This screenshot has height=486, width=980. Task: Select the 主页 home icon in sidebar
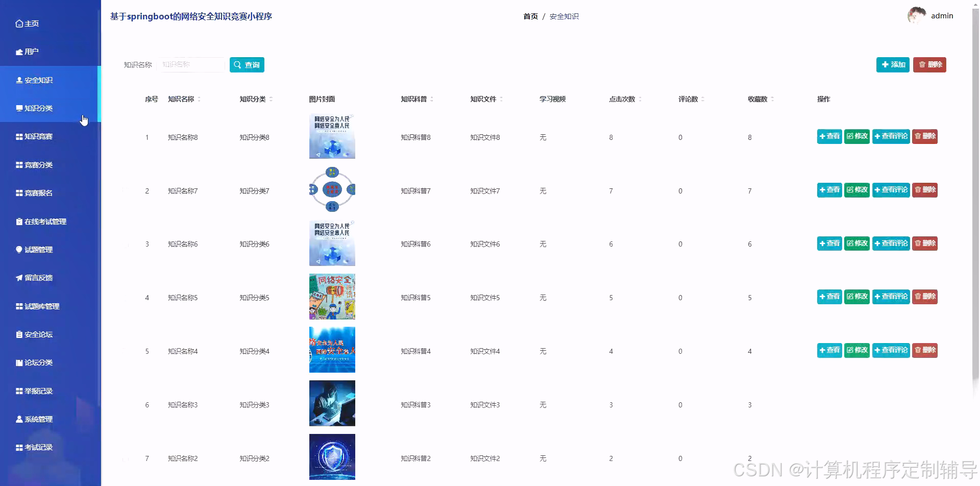coord(19,23)
